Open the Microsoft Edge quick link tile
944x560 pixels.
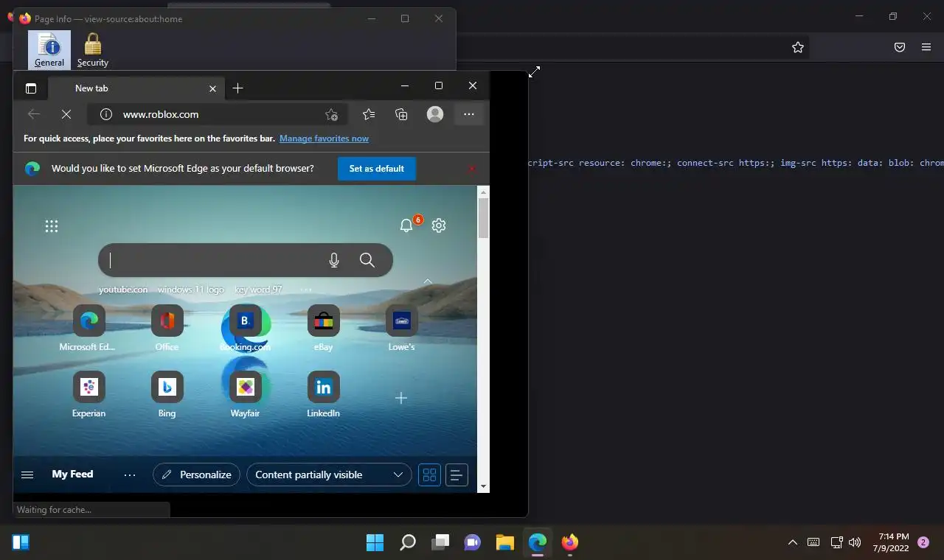click(x=89, y=329)
